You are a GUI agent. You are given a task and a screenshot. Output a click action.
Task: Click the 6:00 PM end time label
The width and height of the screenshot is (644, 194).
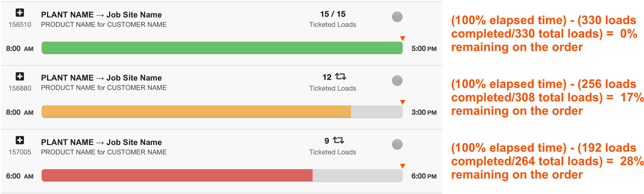tap(424, 176)
